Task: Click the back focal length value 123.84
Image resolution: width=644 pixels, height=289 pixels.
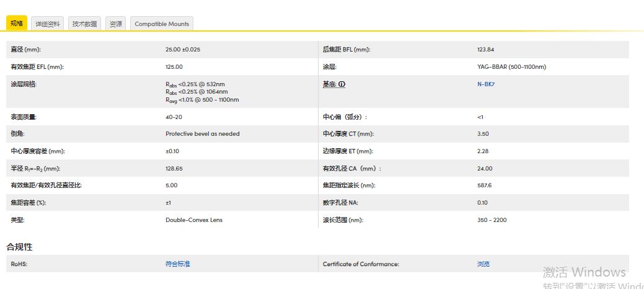Action: pos(485,50)
